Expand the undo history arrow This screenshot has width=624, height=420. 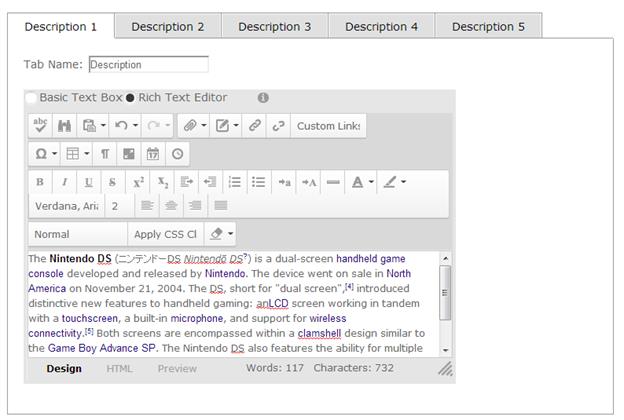pyautogui.click(x=135, y=125)
